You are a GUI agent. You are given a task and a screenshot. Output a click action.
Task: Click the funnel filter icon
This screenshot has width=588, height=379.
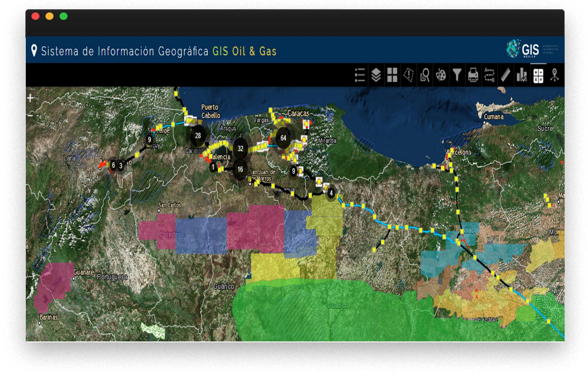pyautogui.click(x=457, y=75)
